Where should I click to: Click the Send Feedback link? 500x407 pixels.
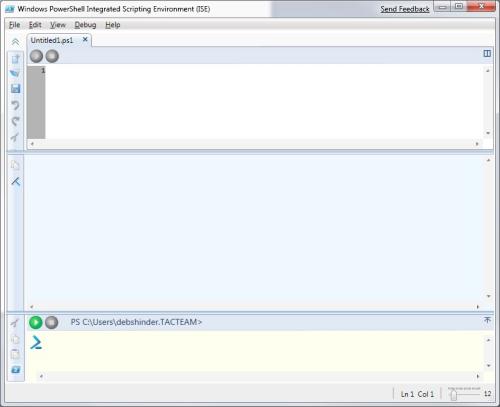[405, 9]
